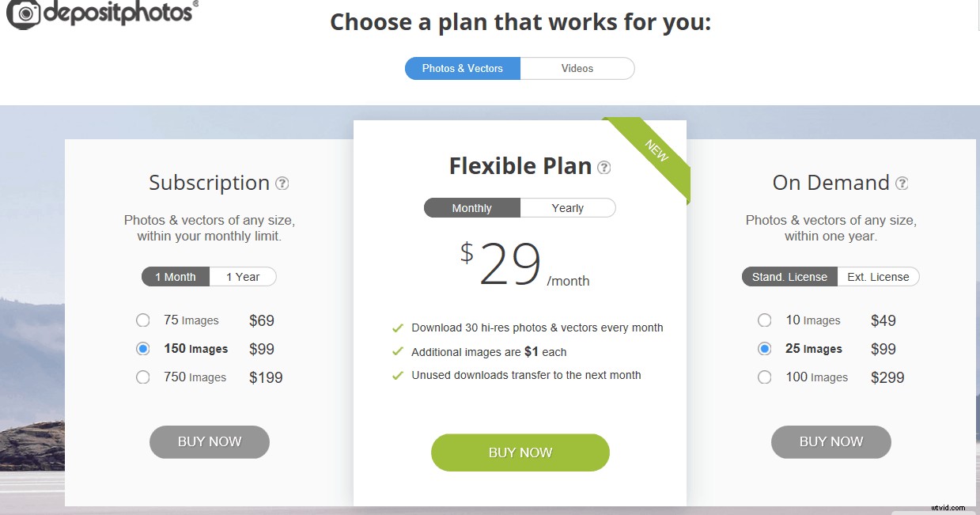Switch Subscription billing to 1 Year
The height and width of the screenshot is (515, 980).
pos(243,277)
